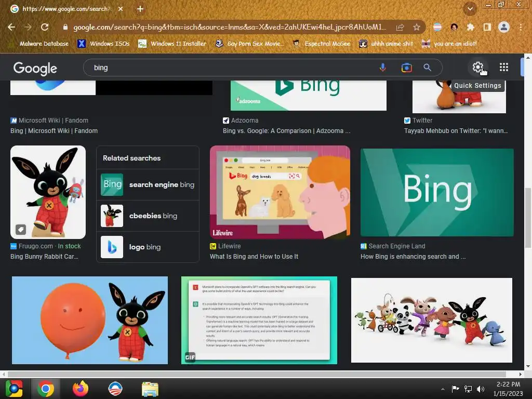Switch to Chrome on the taskbar
The width and height of the screenshot is (532, 399).
tap(46, 389)
